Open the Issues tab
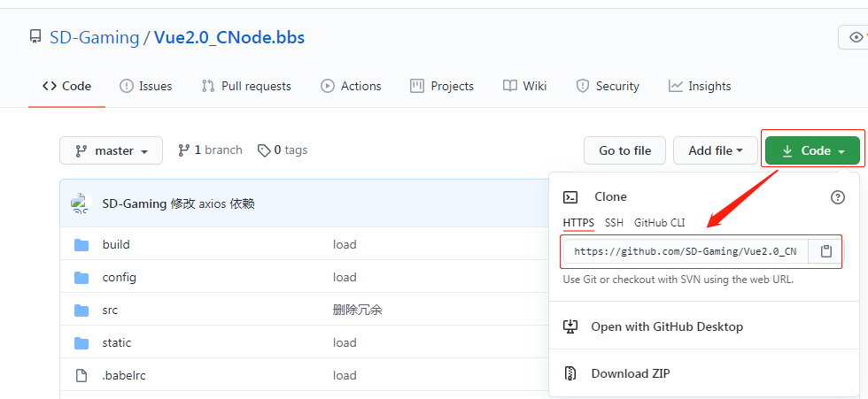Image resolution: width=868 pixels, height=399 pixels. [146, 86]
